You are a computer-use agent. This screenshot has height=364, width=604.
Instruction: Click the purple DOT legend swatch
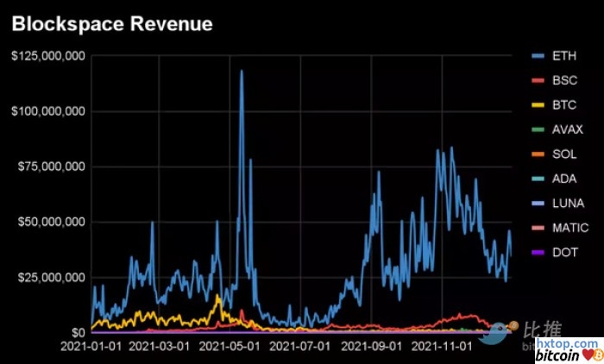tap(539, 254)
